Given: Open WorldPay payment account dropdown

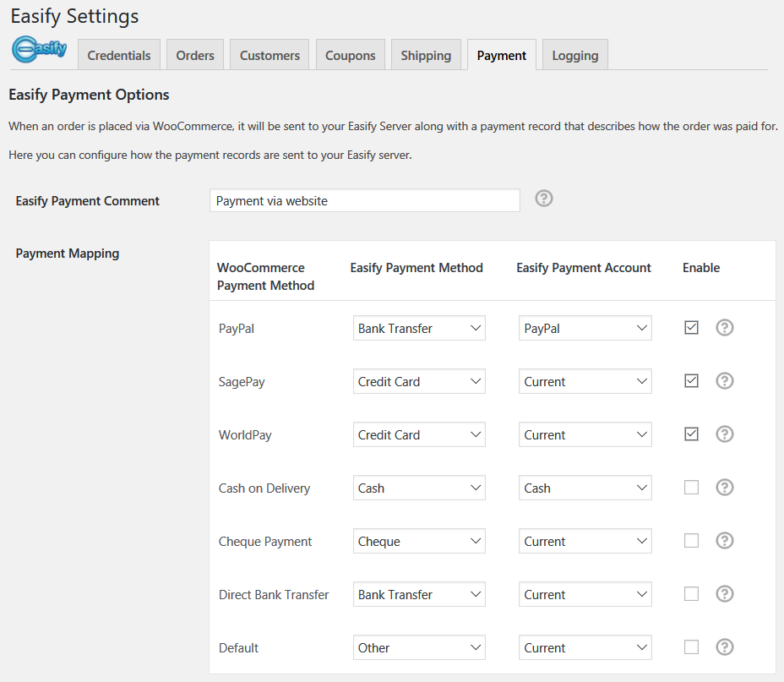Looking at the screenshot, I should coord(585,434).
